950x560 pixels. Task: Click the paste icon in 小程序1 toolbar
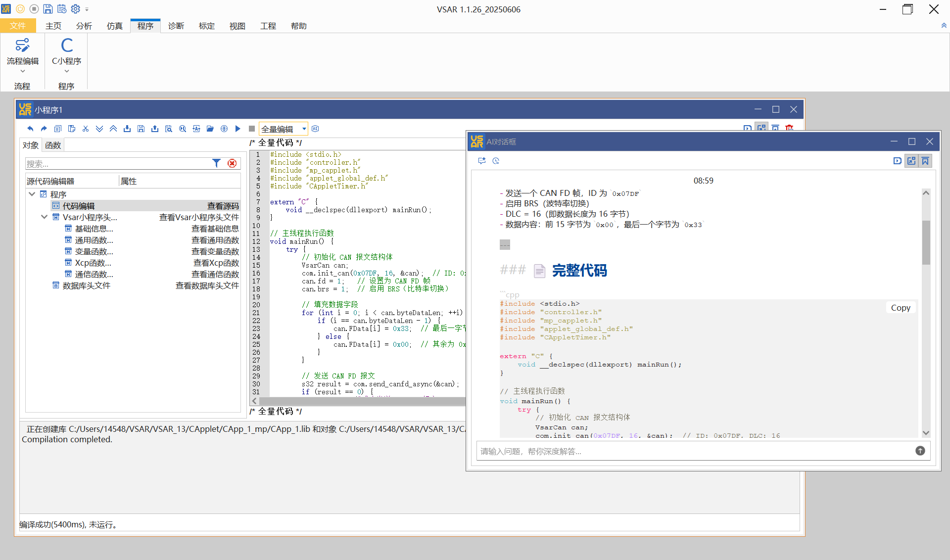click(72, 129)
